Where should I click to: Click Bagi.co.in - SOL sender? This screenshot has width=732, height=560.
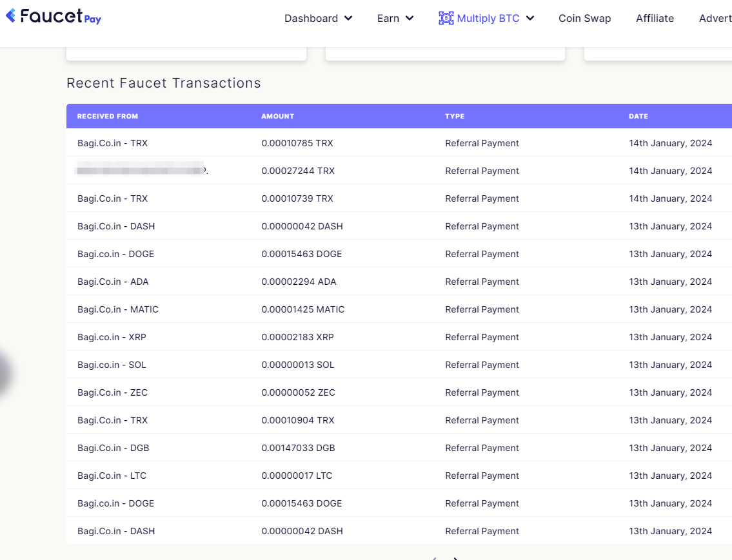[112, 365]
